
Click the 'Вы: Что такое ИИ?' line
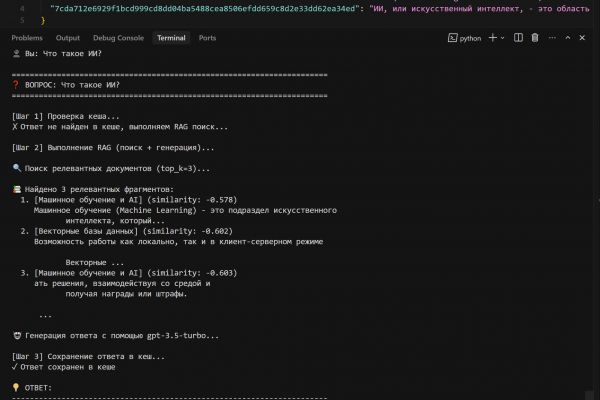click(57, 54)
